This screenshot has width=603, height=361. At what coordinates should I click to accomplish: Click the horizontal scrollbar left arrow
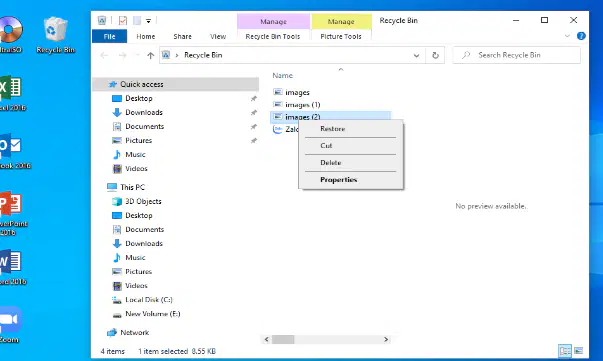(x=267, y=339)
